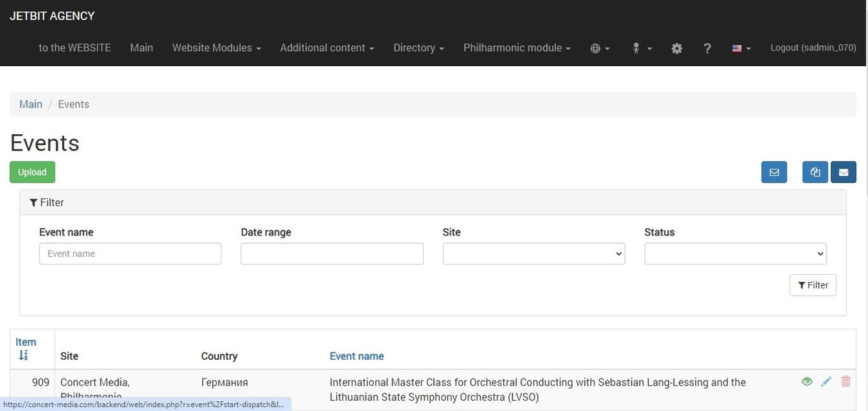Click the copy documents icon button
The height and width of the screenshot is (411, 868).
tap(815, 172)
